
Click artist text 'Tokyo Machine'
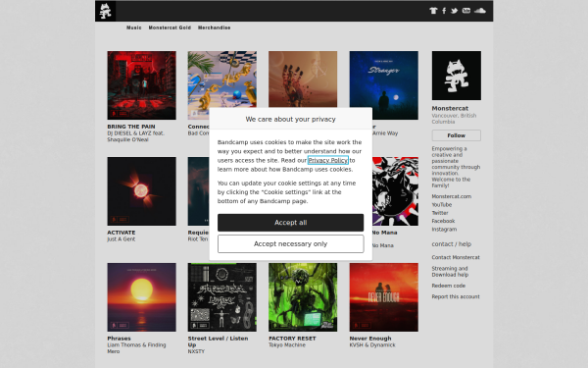coord(287,345)
